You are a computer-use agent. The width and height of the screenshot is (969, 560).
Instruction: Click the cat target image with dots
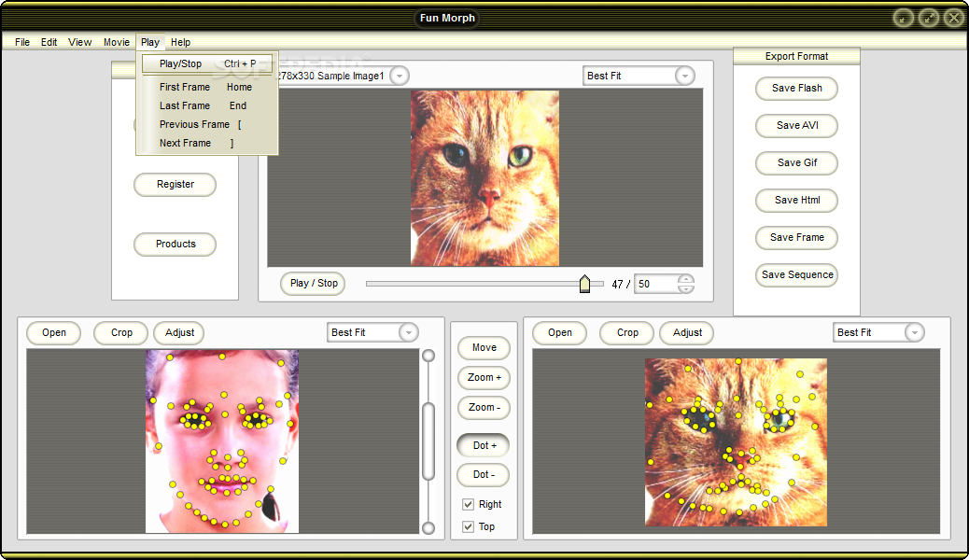pos(736,442)
